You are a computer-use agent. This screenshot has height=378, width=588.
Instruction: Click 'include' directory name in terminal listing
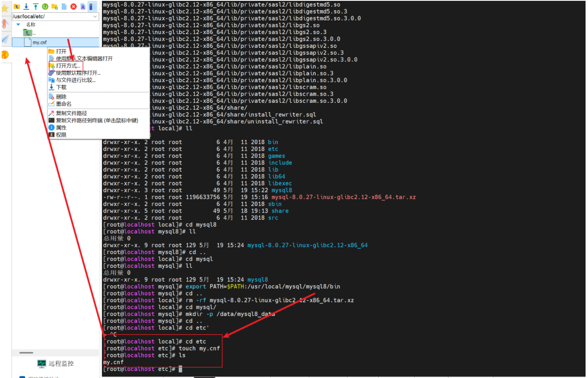pos(280,163)
